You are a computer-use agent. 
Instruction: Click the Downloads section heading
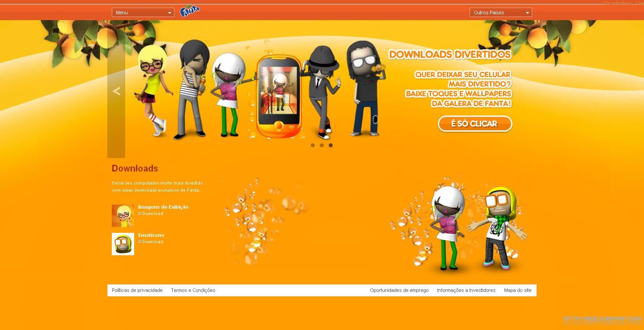pyautogui.click(x=135, y=168)
